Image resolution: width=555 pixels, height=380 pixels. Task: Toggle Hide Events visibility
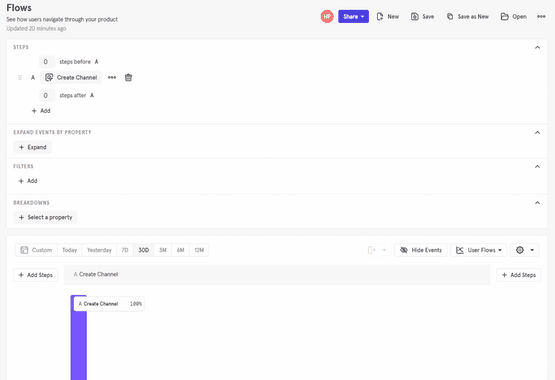[x=421, y=250]
